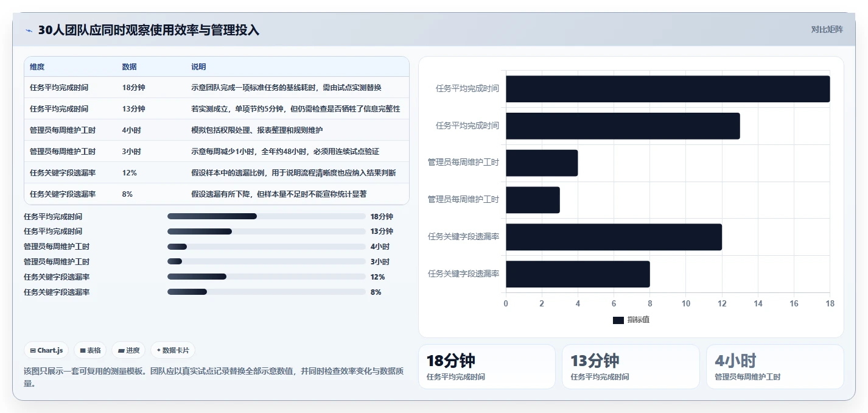Click the x-axis tick label 16
Screen dimensions: 868x413
click(x=794, y=303)
